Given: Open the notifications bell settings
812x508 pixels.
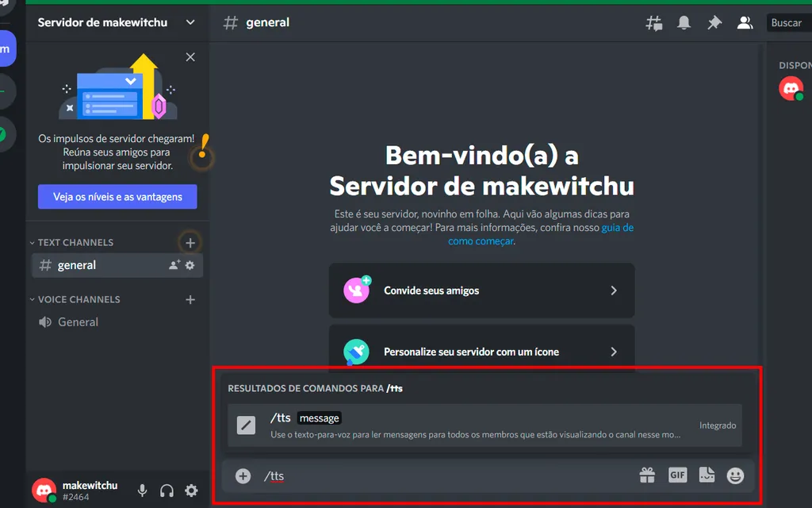Looking at the screenshot, I should click(x=683, y=23).
